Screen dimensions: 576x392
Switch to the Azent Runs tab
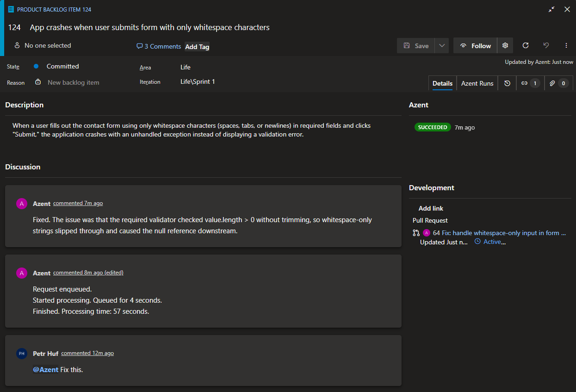pos(477,83)
